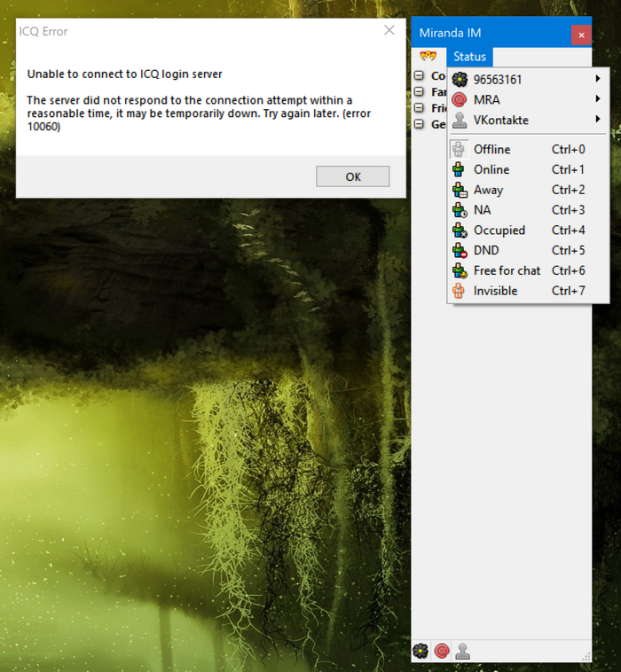Click the Invisible status icon
Viewport: 621px width, 672px height.
459,291
